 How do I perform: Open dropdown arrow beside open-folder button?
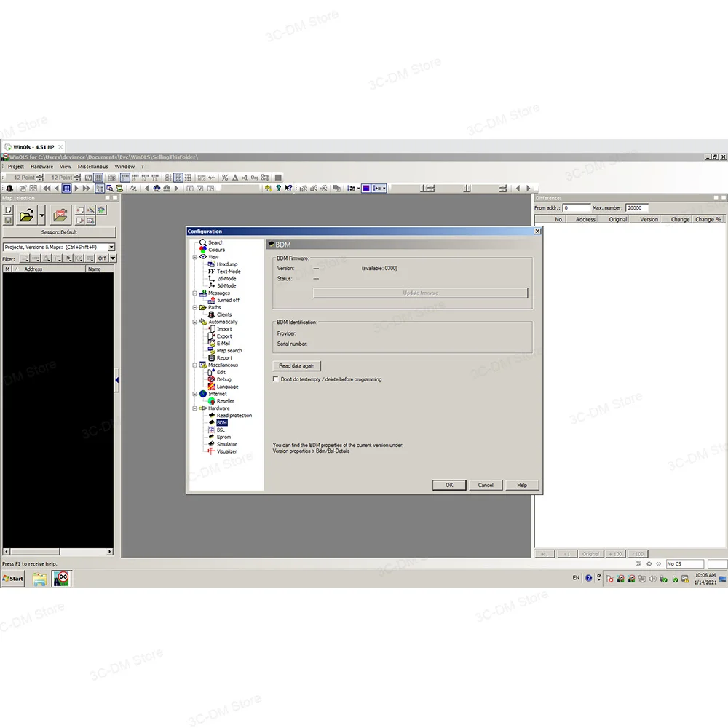point(41,215)
